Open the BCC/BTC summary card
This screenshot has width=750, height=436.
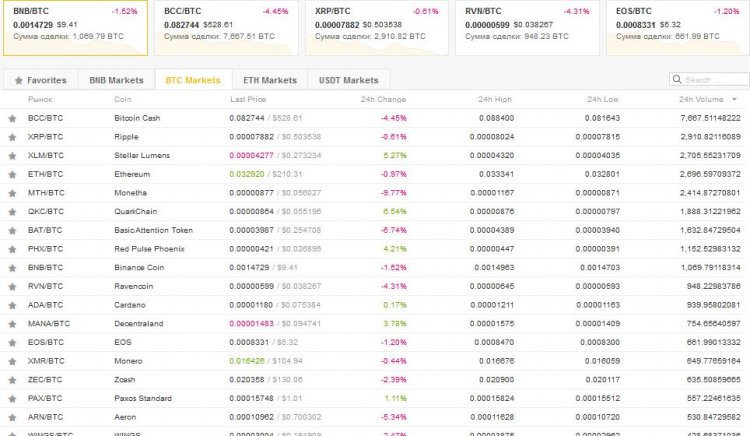pos(226,28)
